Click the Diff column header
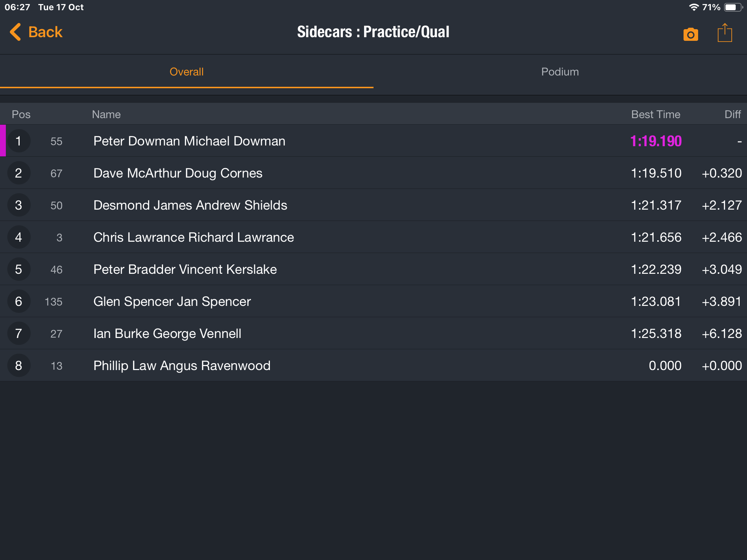This screenshot has height=560, width=747. click(732, 114)
